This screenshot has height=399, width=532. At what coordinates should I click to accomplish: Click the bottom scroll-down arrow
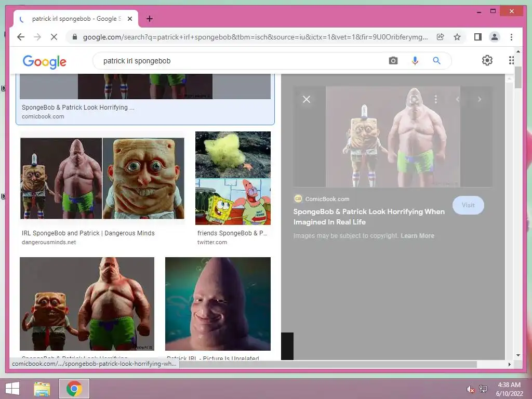pos(518,355)
